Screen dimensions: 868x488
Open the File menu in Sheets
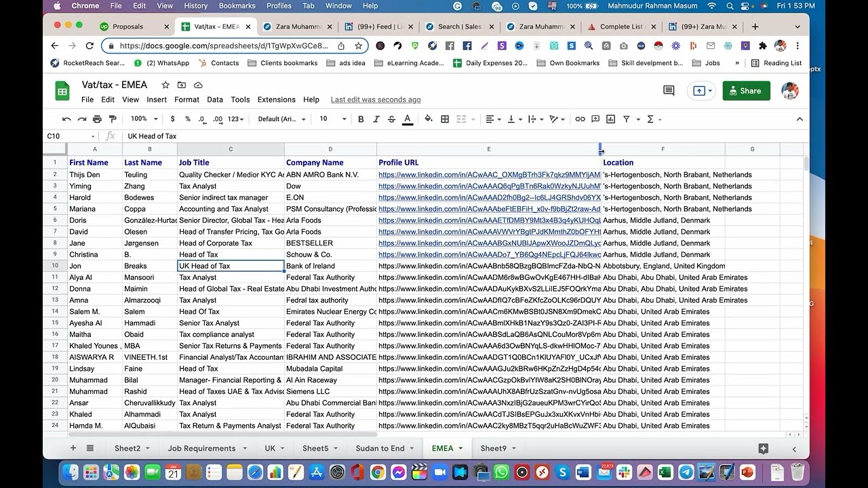[x=87, y=100]
